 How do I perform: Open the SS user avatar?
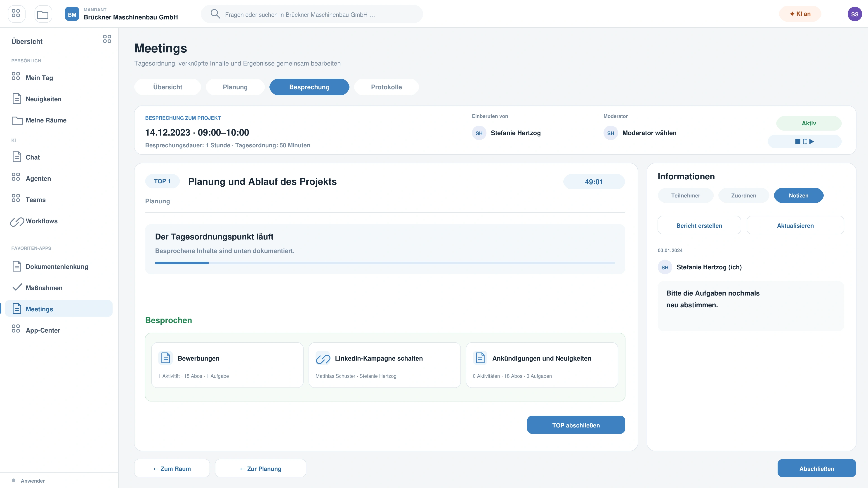[854, 14]
